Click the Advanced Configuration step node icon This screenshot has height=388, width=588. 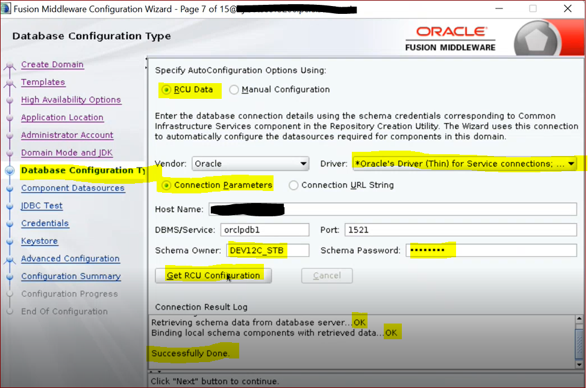(10, 260)
